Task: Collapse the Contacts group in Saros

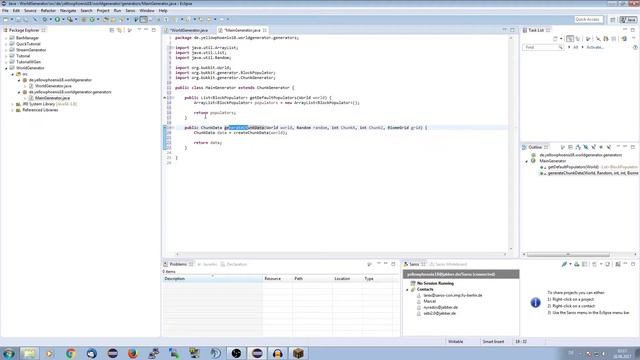Action: [x=407, y=289]
